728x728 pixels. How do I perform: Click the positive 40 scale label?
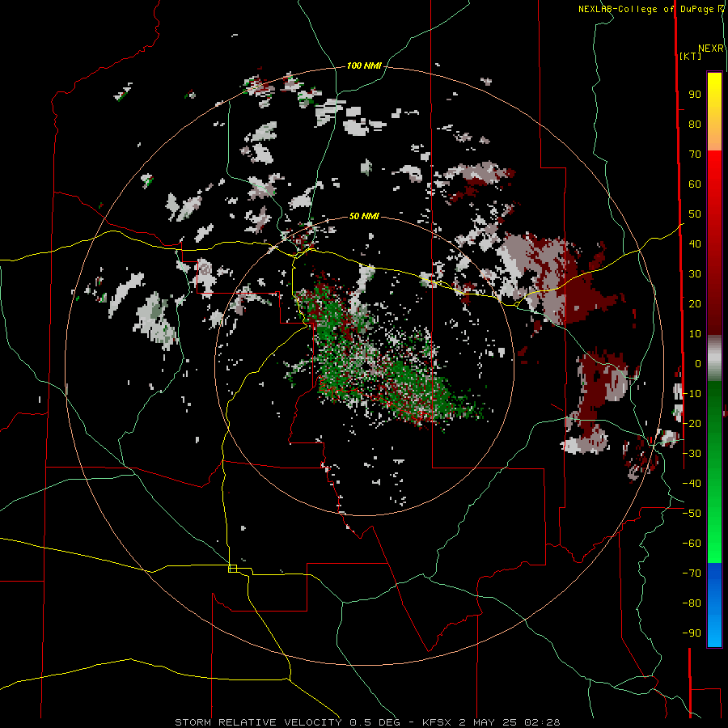(x=695, y=244)
